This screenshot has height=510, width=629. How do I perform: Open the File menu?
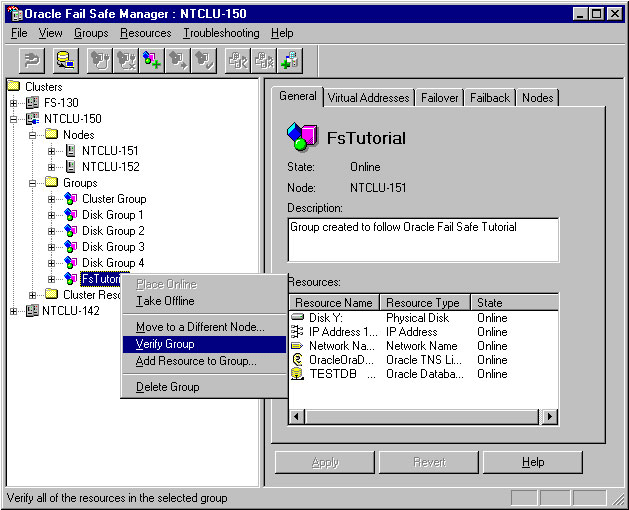pyautogui.click(x=19, y=33)
